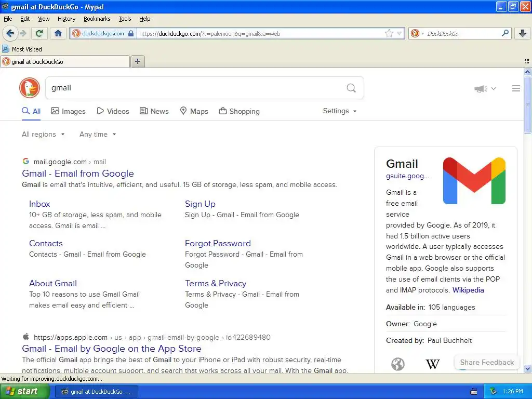Open the search engine selector dropdown

(x=417, y=33)
